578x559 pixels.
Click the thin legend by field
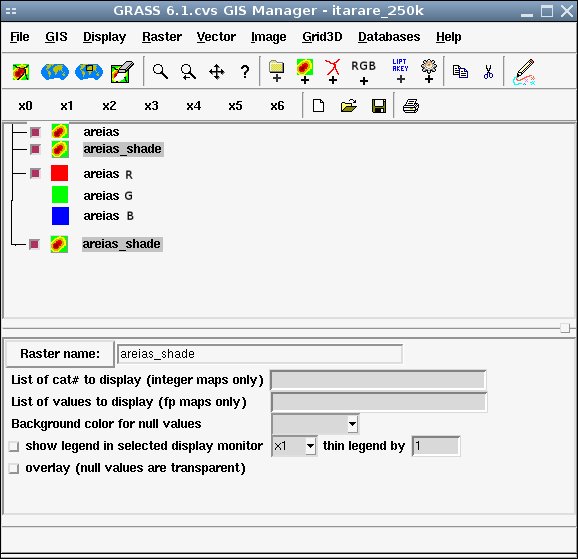click(436, 447)
